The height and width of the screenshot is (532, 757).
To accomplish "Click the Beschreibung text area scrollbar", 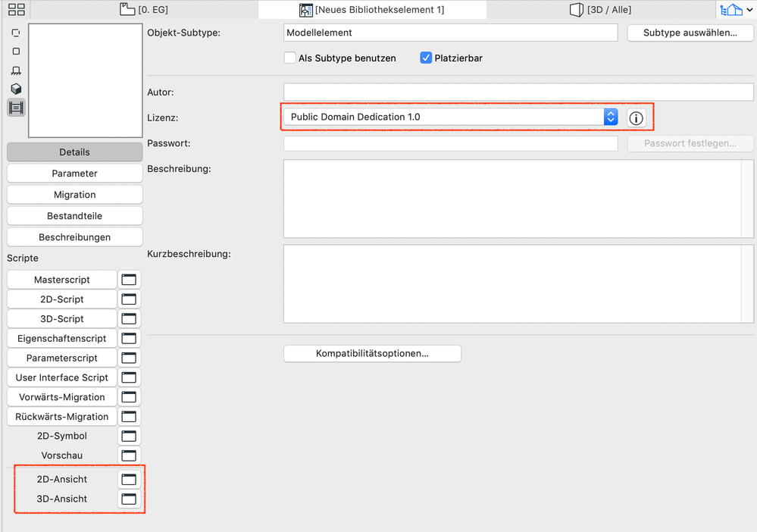I will coord(747,199).
